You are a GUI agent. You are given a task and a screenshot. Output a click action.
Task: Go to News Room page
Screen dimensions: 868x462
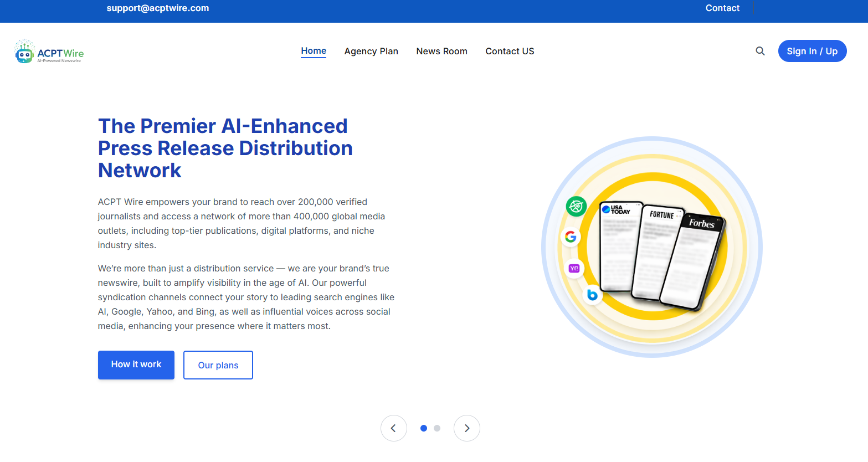[x=442, y=51]
